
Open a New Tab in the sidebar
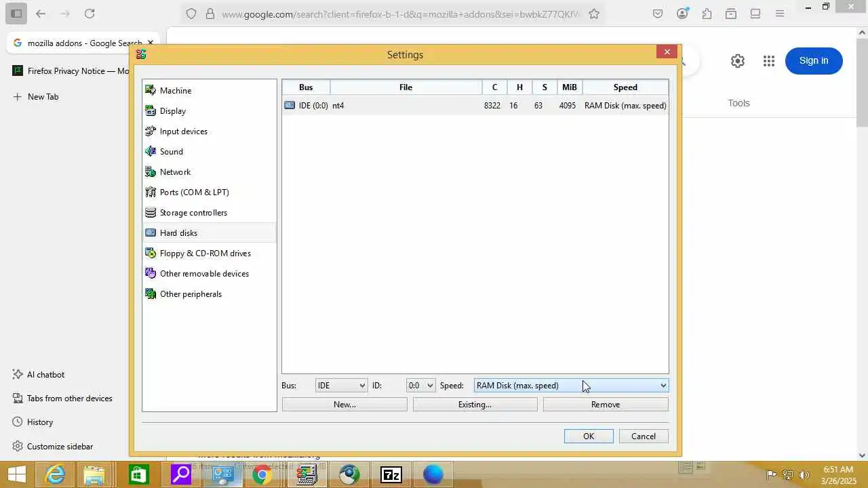(x=37, y=96)
